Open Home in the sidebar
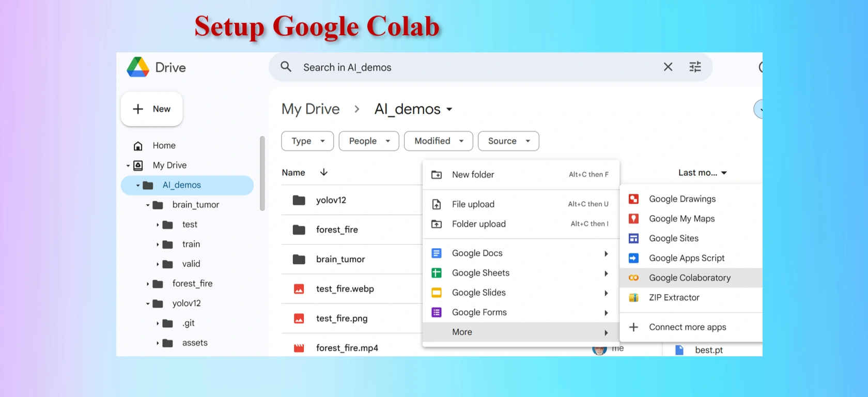The width and height of the screenshot is (868, 397). [164, 146]
